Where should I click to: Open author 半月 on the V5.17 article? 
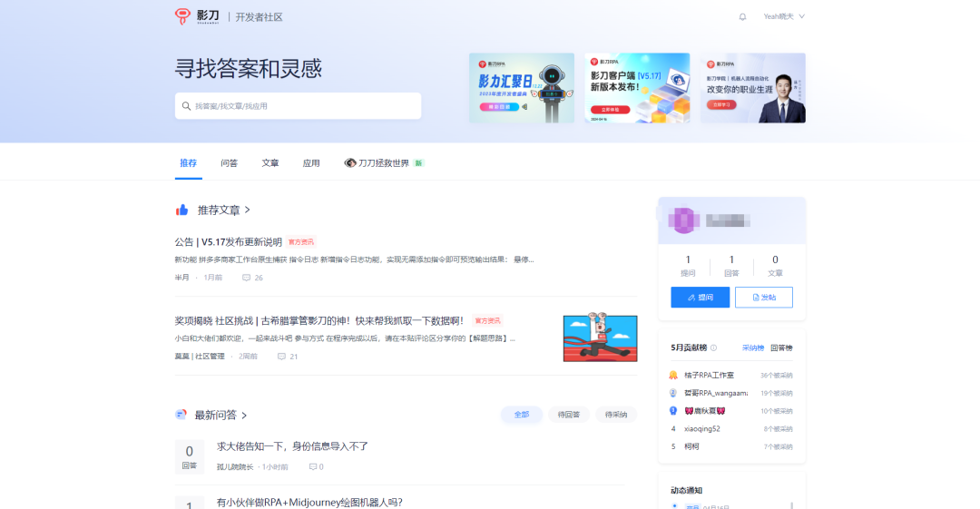tap(181, 278)
